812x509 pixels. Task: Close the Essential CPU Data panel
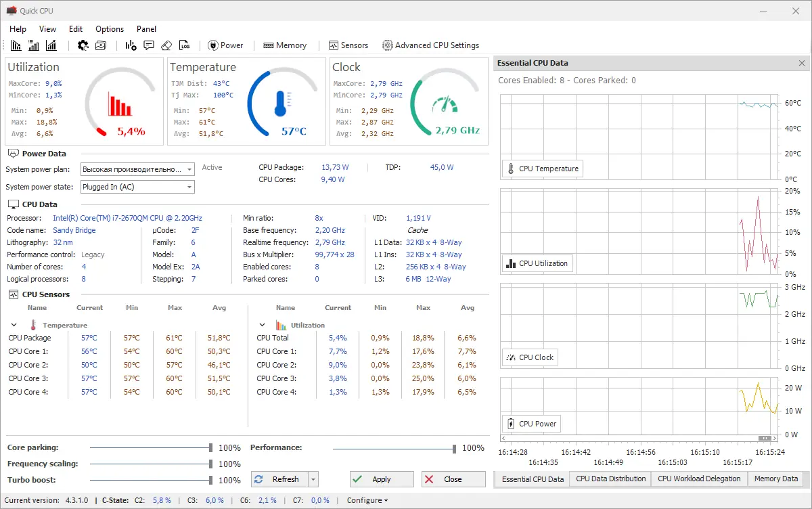tap(802, 63)
